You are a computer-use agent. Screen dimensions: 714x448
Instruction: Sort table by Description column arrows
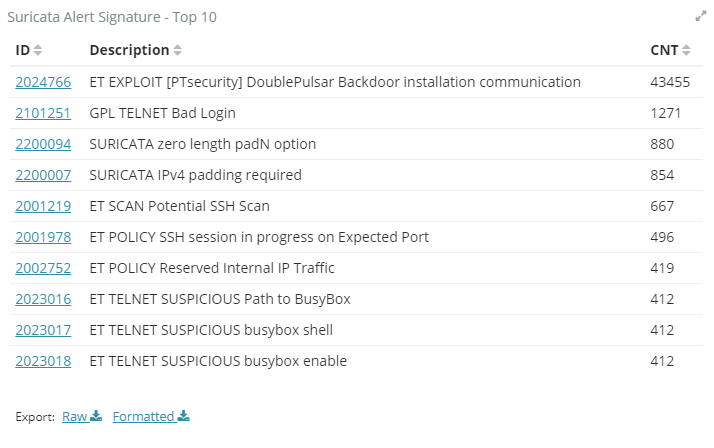pyautogui.click(x=178, y=50)
